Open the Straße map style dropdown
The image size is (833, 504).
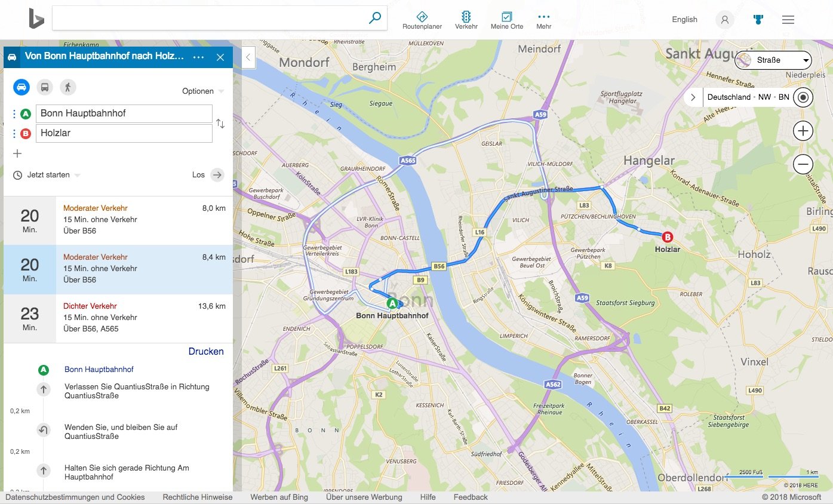click(773, 60)
